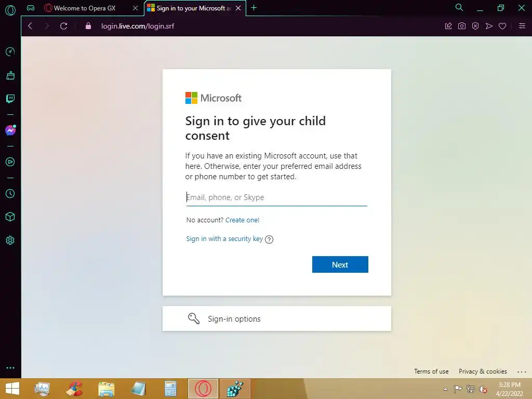Open sidebar setup three dots
The image size is (532, 399).
[x=10, y=368]
